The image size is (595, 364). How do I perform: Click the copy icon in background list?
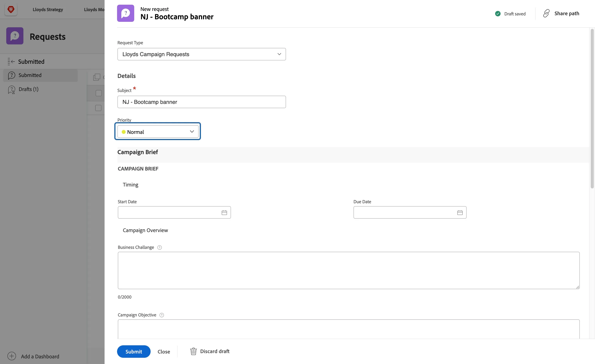tap(97, 77)
